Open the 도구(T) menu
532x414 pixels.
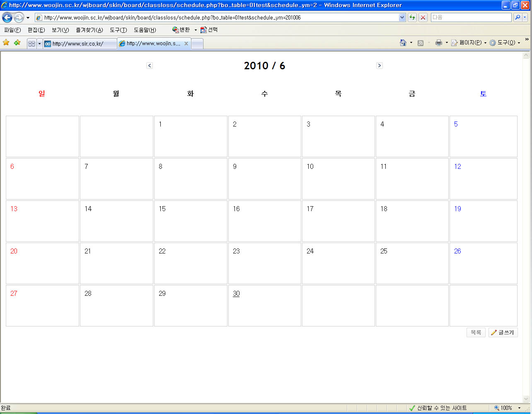tap(118, 30)
